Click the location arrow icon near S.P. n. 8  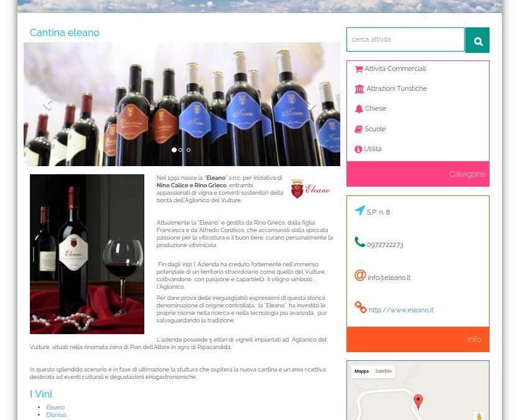tap(360, 210)
